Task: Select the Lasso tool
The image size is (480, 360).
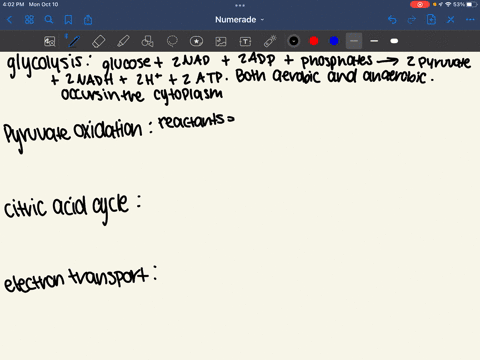Action: point(172,41)
